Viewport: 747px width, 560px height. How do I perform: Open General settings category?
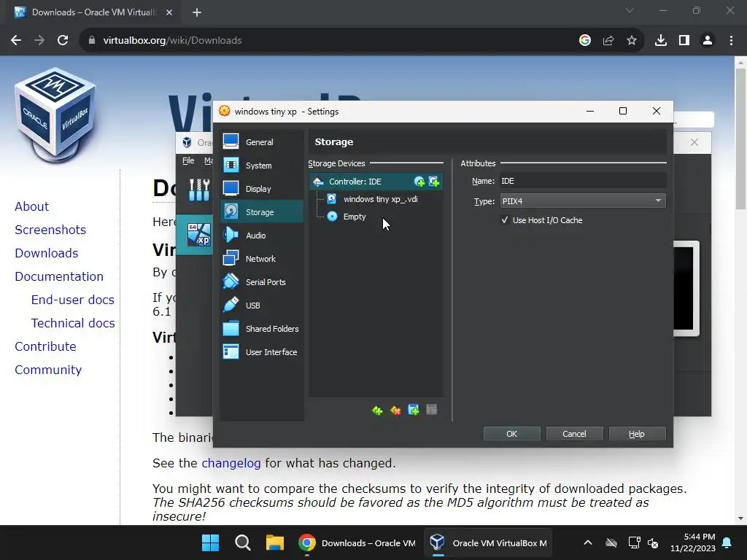(x=261, y=142)
